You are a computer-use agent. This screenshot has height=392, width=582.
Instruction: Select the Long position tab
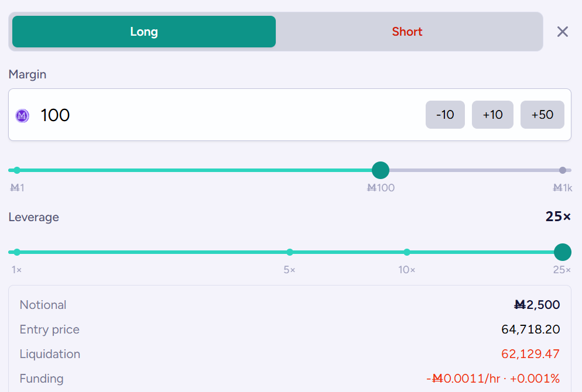[x=144, y=32]
